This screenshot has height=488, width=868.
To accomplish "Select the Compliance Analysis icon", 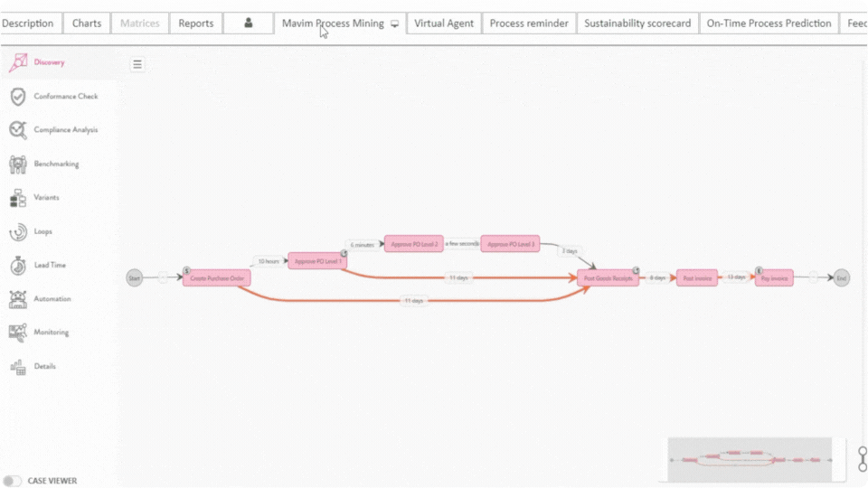I will point(18,130).
